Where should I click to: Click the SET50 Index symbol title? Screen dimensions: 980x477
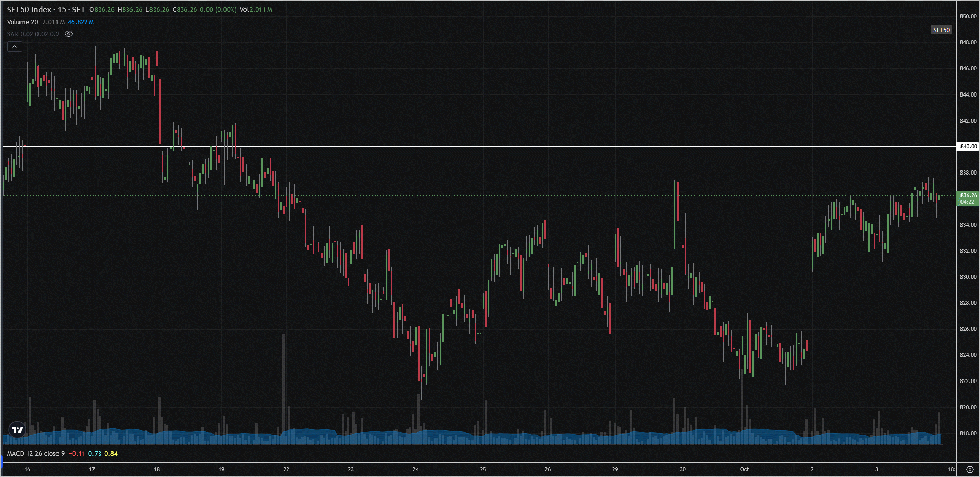pyautogui.click(x=46, y=10)
